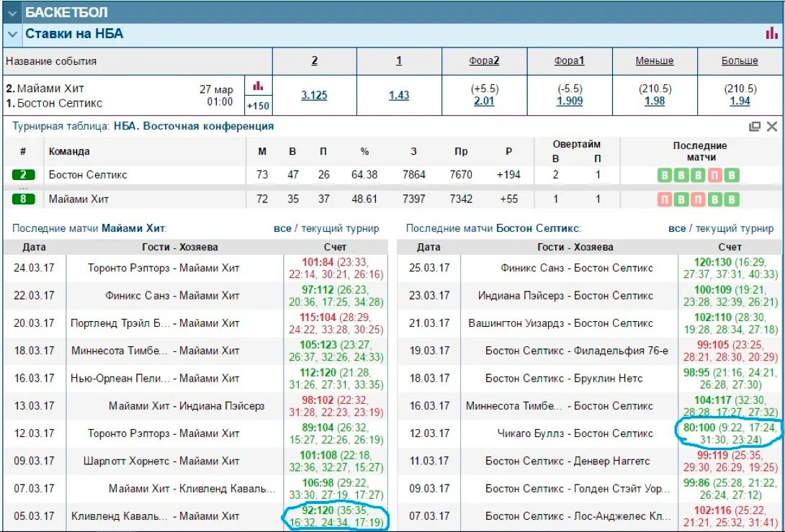
Task: Click Торонто Рэпторз - Майами Хит on 24.03.17
Action: (x=163, y=268)
